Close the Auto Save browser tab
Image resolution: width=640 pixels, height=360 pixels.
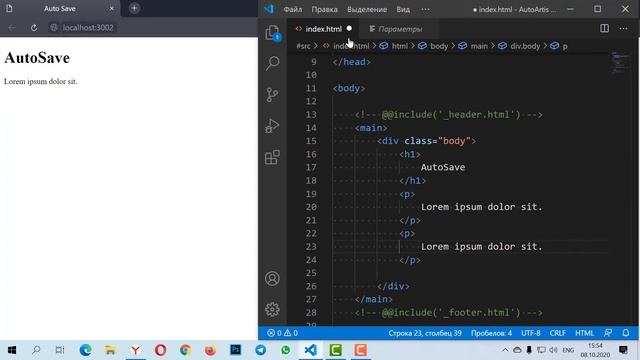[112, 8]
